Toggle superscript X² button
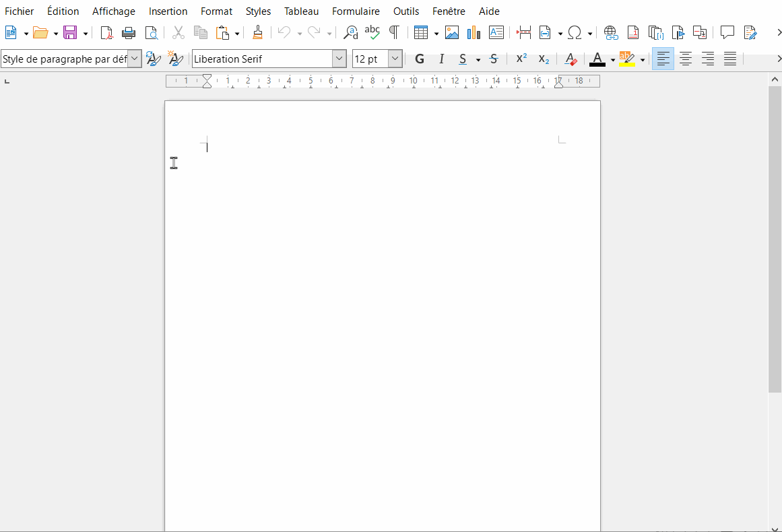Viewport: 782px width, 532px height. (521, 59)
